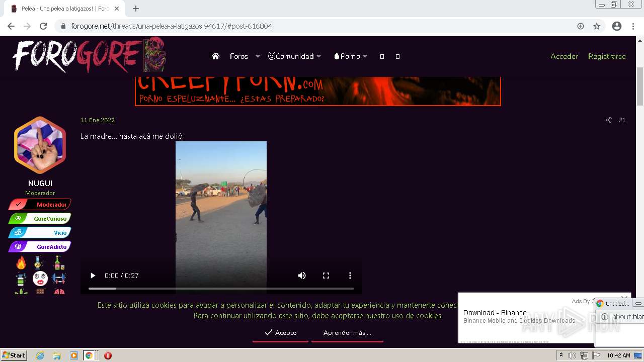Show hidden icons in the system tray
The width and height of the screenshot is (644, 362).
tap(561, 355)
